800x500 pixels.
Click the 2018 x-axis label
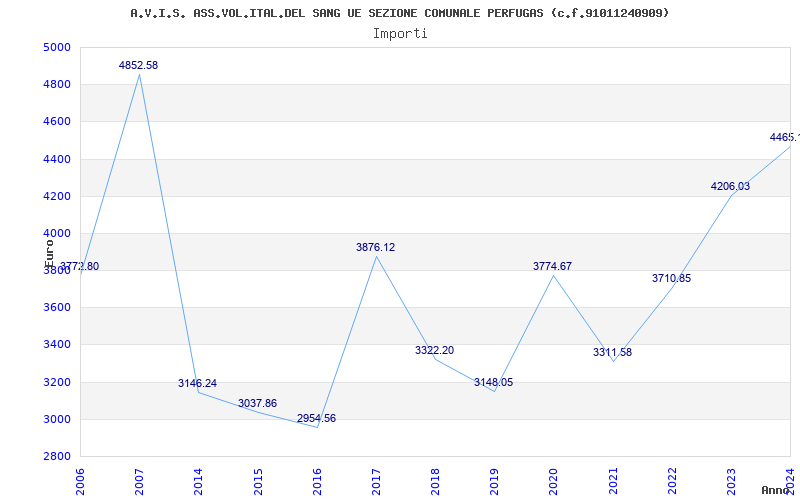pyautogui.click(x=435, y=482)
